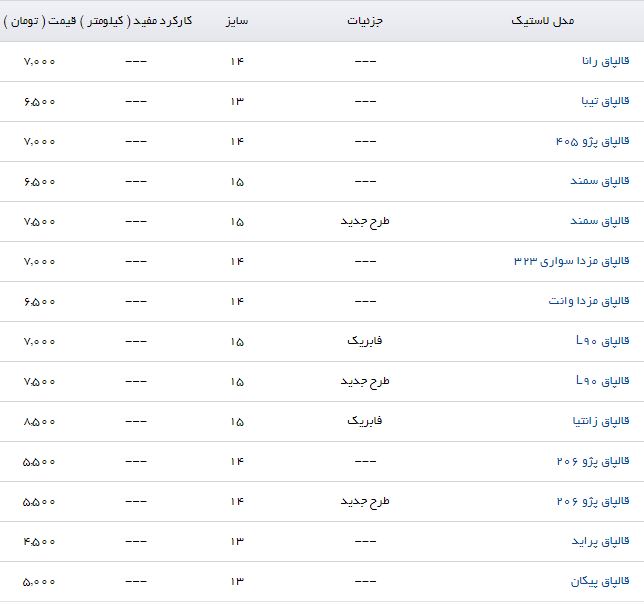644x604 pixels.
Task: Select the 7,000 price in the رانا row
Action: click(39, 62)
